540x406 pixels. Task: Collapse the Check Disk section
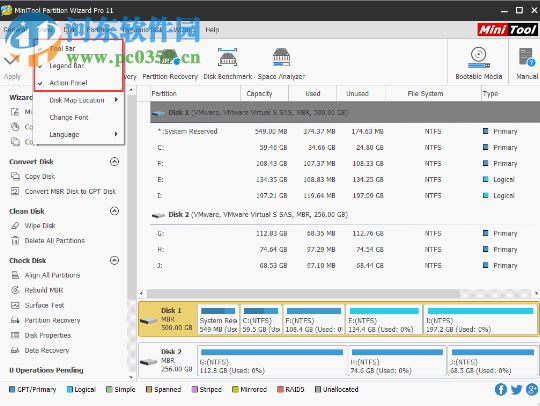coord(114,260)
